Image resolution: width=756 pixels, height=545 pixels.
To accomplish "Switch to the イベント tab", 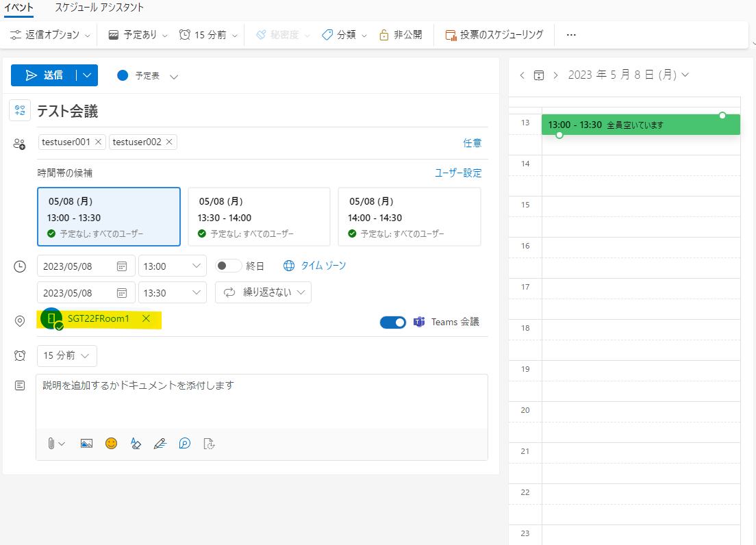I will [18, 8].
